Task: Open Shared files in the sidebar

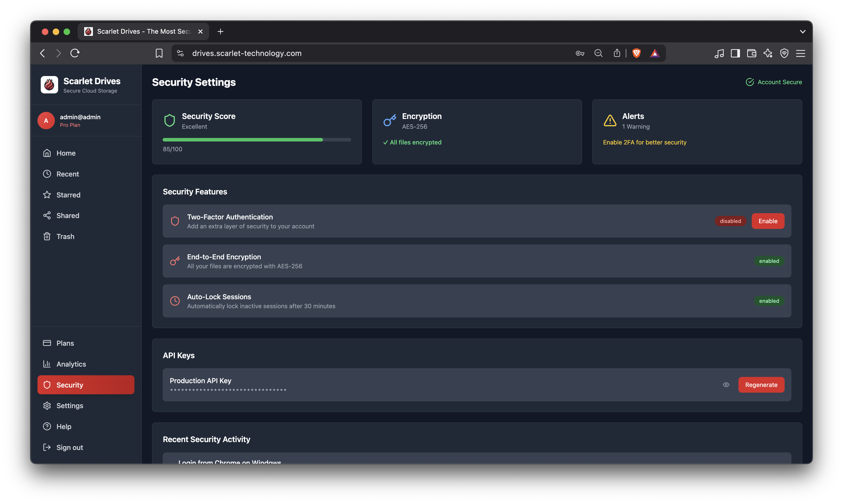Action: pyautogui.click(x=86, y=215)
